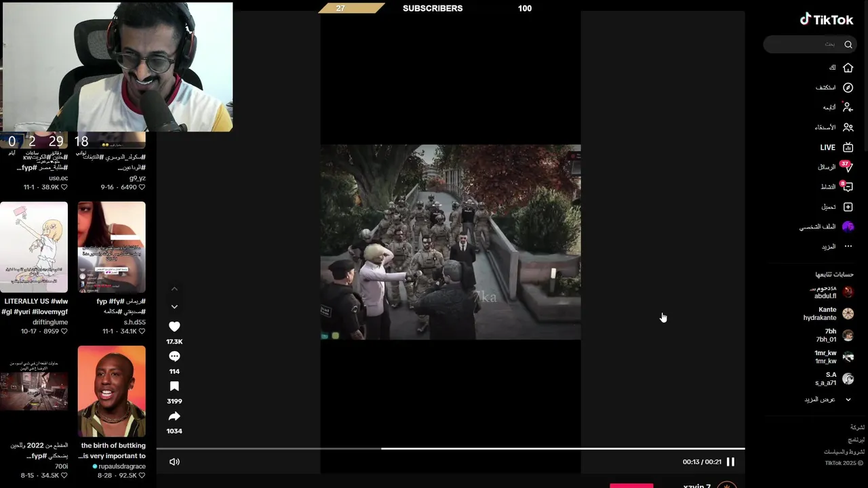Click the 1034 shares count
This screenshot has width=868, height=488.
174,431
